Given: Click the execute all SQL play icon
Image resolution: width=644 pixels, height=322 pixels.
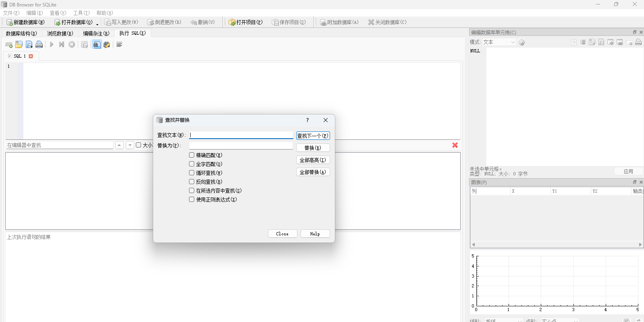Looking at the screenshot, I should coord(52,45).
